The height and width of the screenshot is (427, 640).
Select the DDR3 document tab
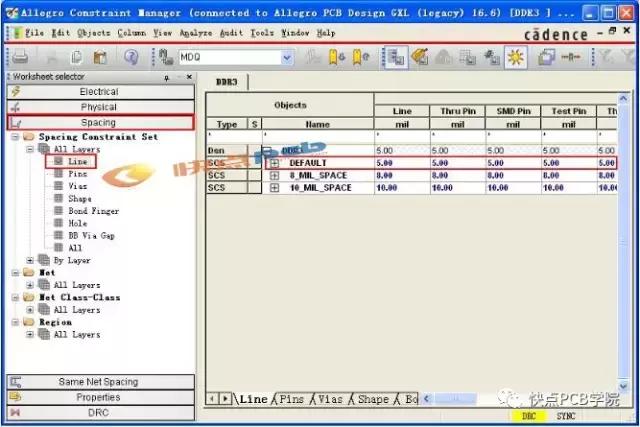point(227,82)
